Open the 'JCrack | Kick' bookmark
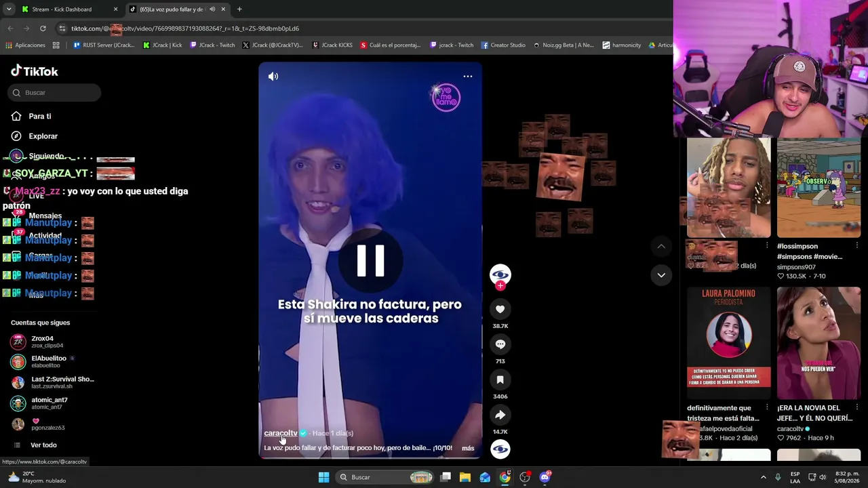The width and height of the screenshot is (868, 488). [x=163, y=45]
